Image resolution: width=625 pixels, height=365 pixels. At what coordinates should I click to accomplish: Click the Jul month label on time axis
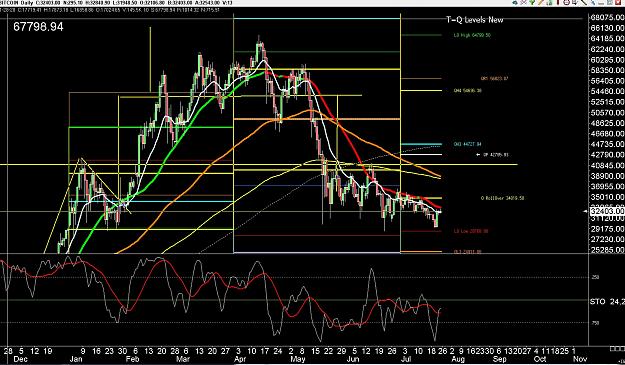[407, 359]
